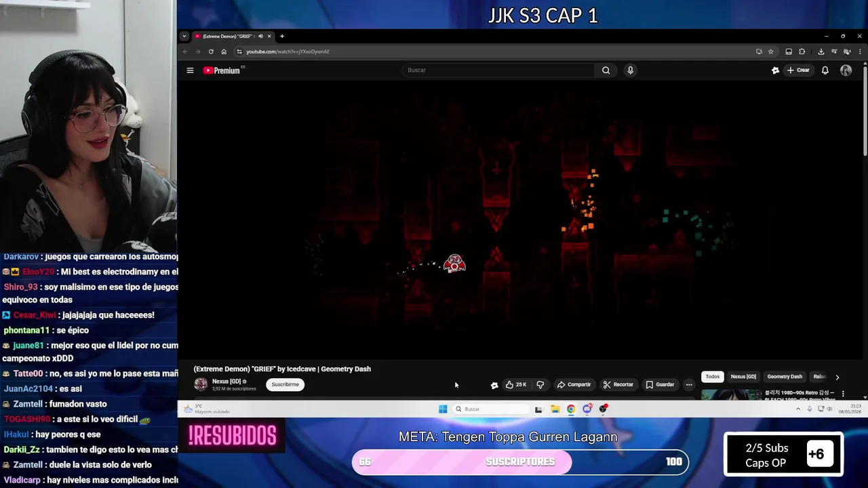
Task: Open Chrome extensions puzzle icon
Action: click(802, 52)
